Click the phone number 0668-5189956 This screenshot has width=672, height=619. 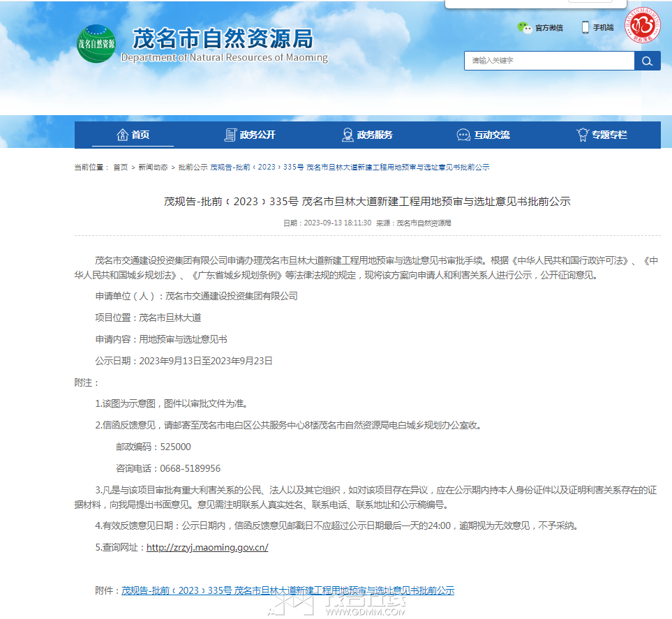(191, 468)
